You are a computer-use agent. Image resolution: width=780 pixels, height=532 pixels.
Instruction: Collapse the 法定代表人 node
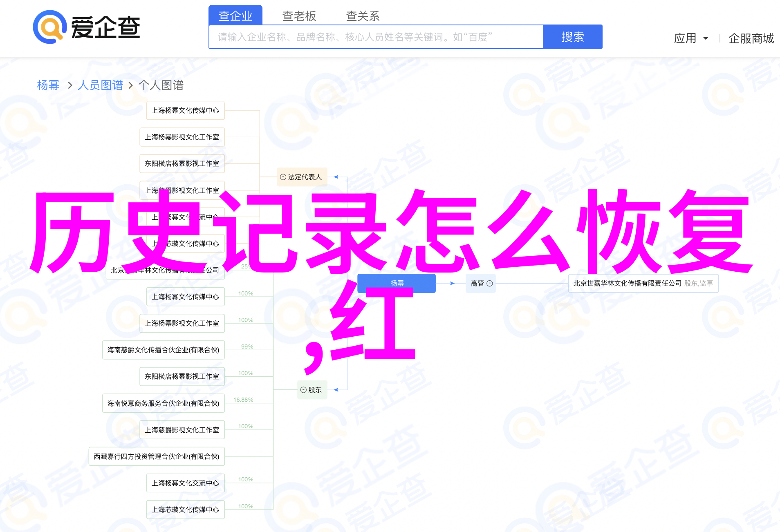[x=283, y=177]
